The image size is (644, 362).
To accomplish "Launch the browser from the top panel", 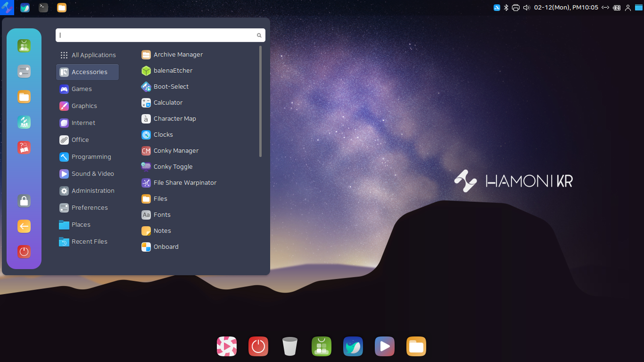I will click(x=25, y=8).
